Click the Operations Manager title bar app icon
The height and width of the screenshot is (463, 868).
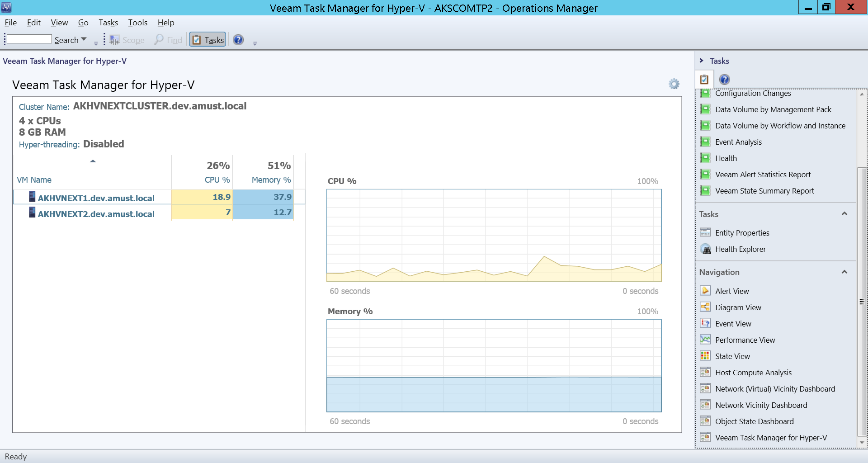(x=6, y=7)
